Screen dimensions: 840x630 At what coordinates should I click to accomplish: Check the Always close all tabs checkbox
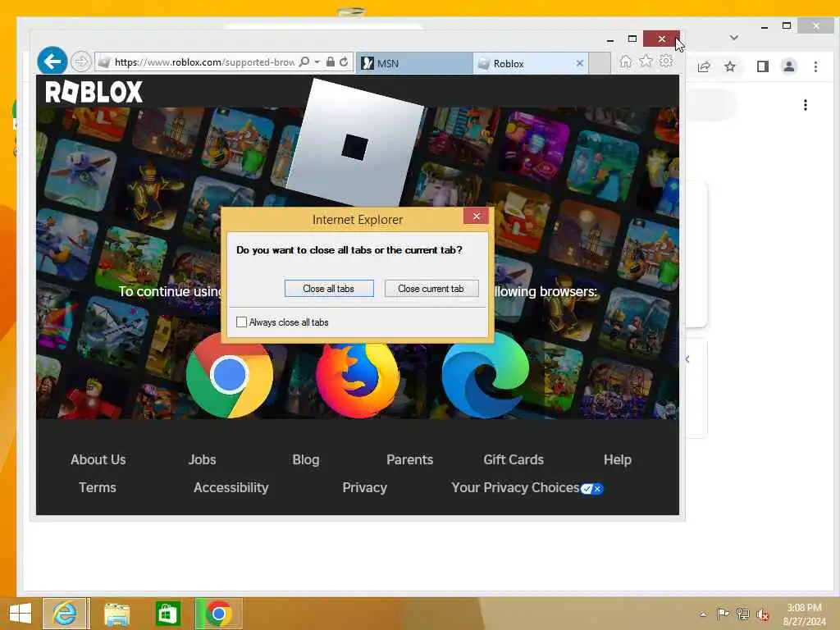pos(242,322)
